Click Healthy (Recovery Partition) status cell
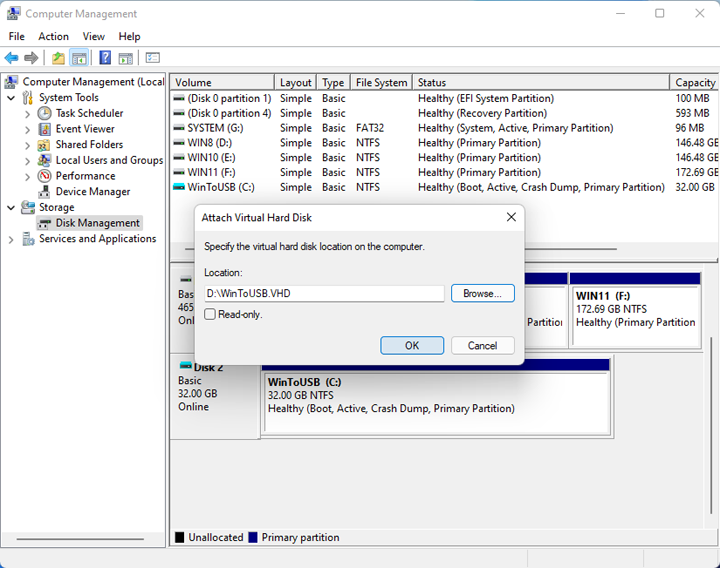 click(482, 113)
